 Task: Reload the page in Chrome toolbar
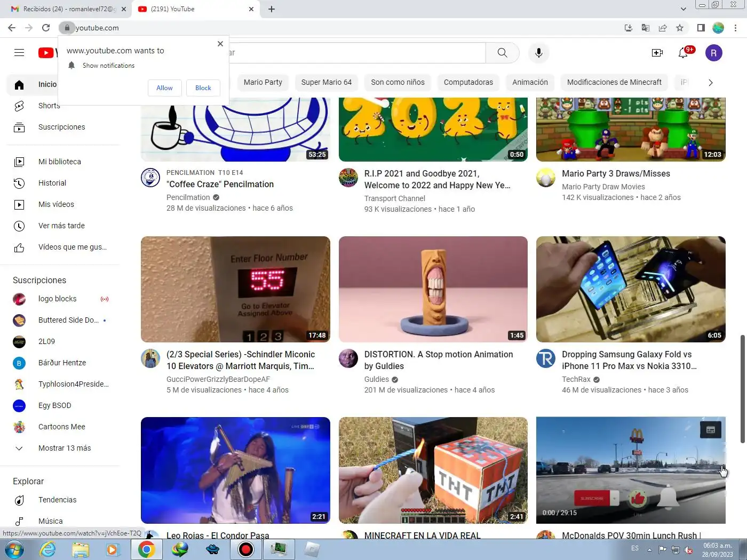46,28
